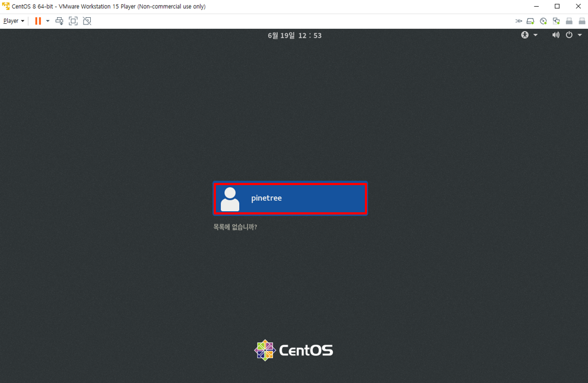588x383 pixels.
Task: Click the CentOS power icon
Action: tap(569, 35)
